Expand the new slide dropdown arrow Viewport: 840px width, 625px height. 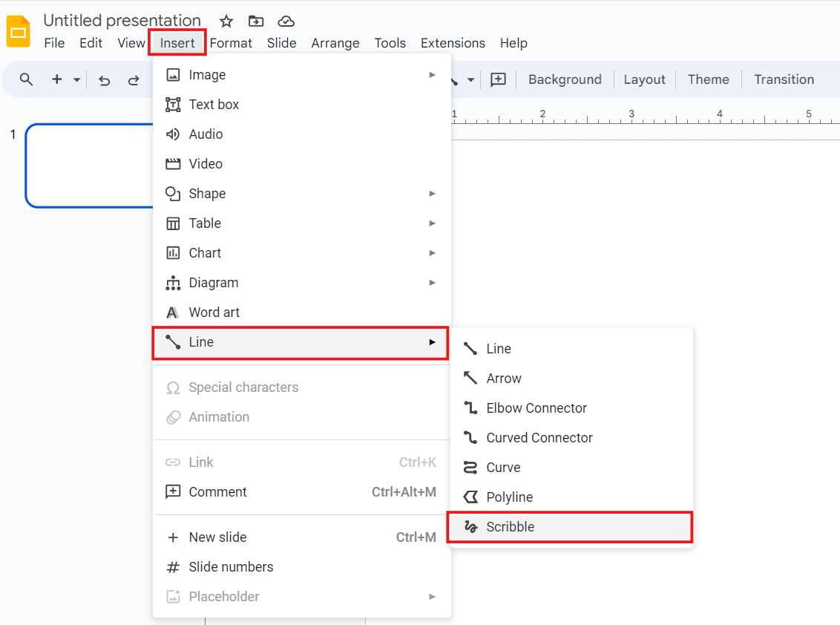[76, 79]
